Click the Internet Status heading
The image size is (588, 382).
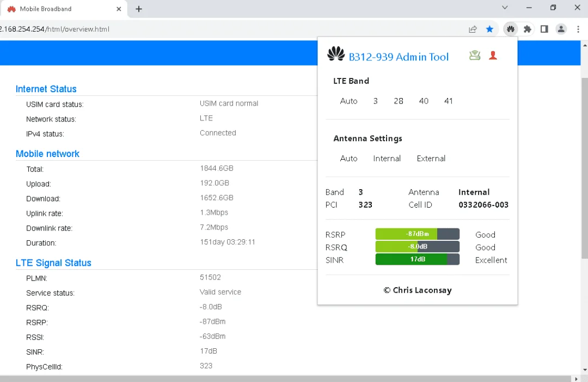coord(46,89)
